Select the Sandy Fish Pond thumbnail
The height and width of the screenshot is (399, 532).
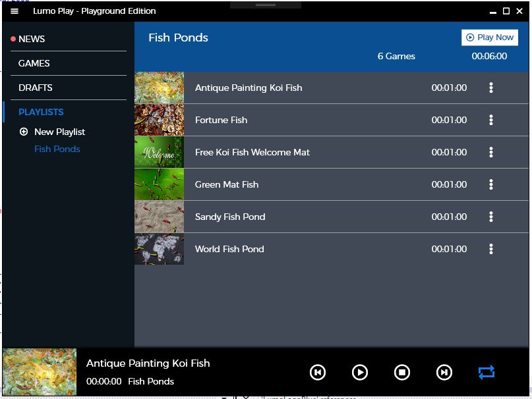pos(159,217)
